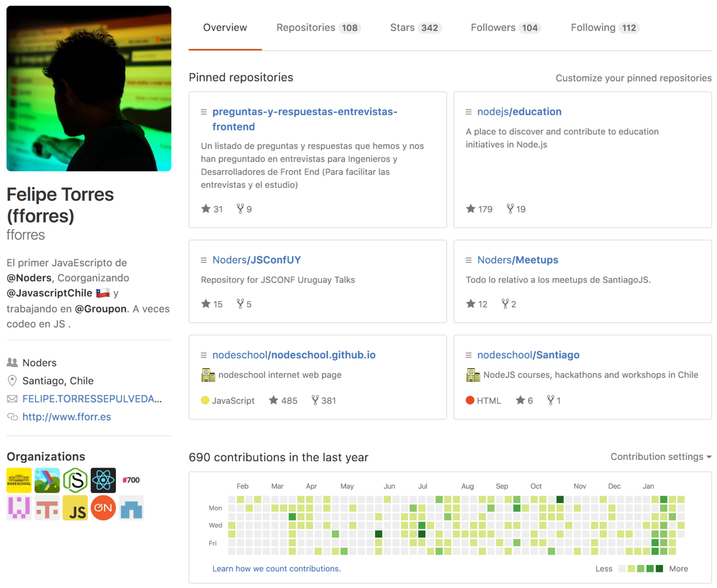Grab the reorder handle of nodeschool/Santiago

pos(469,355)
